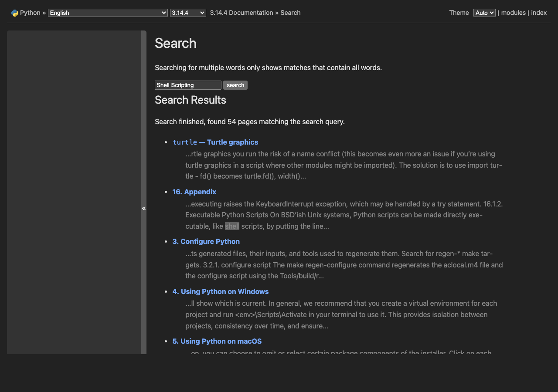Click the Python logo in the header

click(15, 13)
